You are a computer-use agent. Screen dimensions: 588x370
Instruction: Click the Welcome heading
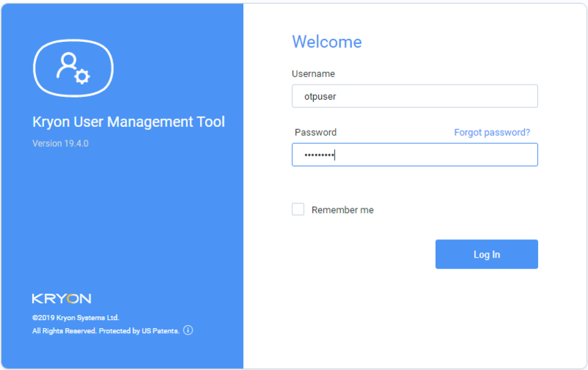point(327,42)
